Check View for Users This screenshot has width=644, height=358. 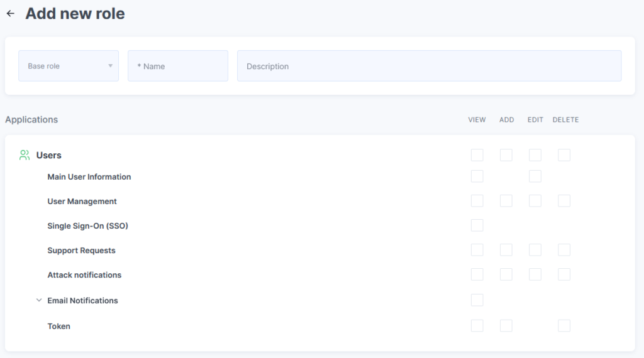point(477,155)
